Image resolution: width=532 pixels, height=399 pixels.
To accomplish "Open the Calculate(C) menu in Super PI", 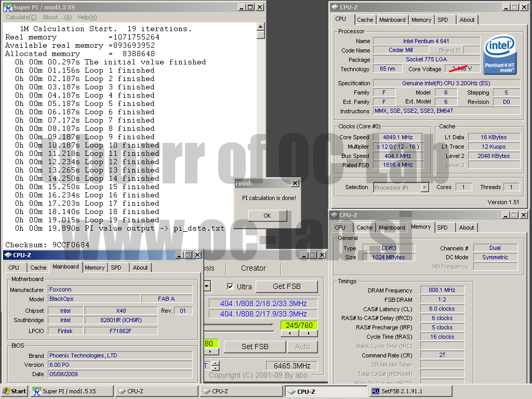I will pyautogui.click(x=21, y=17).
